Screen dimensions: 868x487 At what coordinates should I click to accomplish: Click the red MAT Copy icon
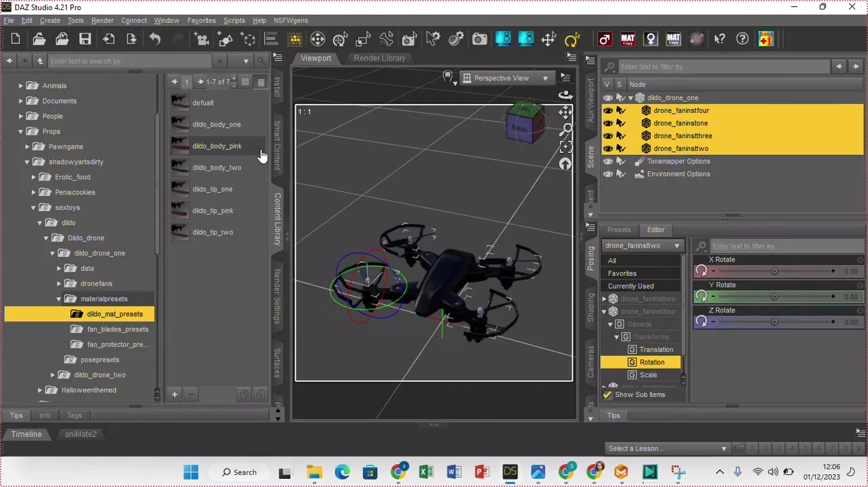coord(628,39)
